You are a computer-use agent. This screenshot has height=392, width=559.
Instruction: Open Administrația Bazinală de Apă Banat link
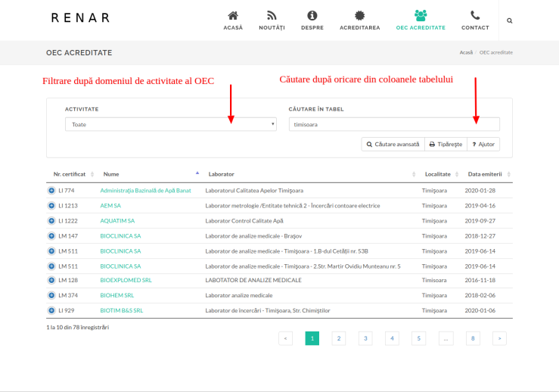pyautogui.click(x=145, y=191)
